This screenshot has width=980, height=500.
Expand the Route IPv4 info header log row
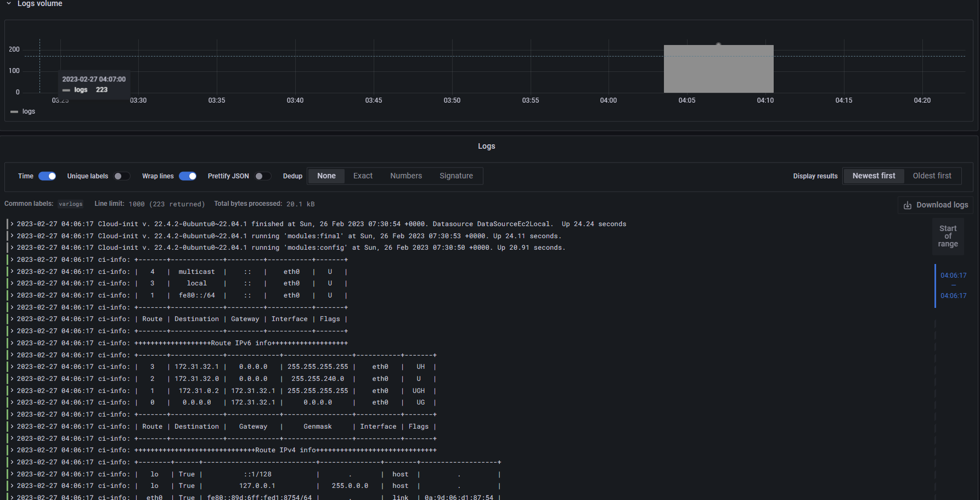(12, 450)
